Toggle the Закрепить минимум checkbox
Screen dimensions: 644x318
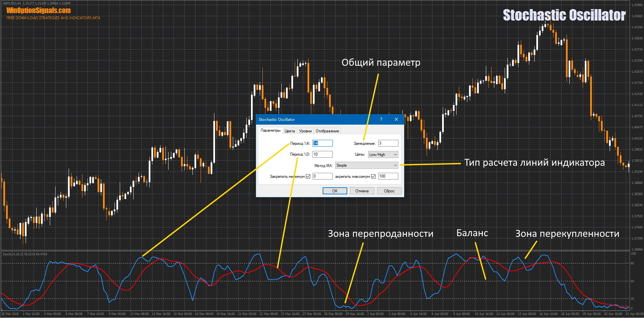pos(308,176)
